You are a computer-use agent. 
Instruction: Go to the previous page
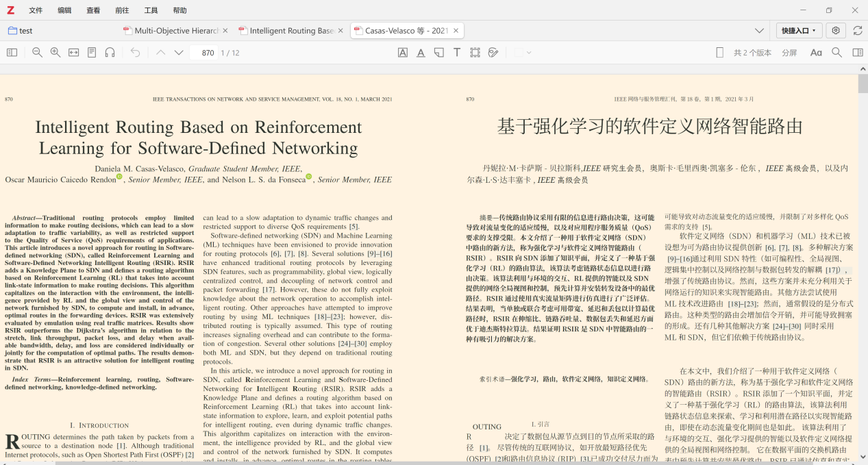(x=160, y=53)
